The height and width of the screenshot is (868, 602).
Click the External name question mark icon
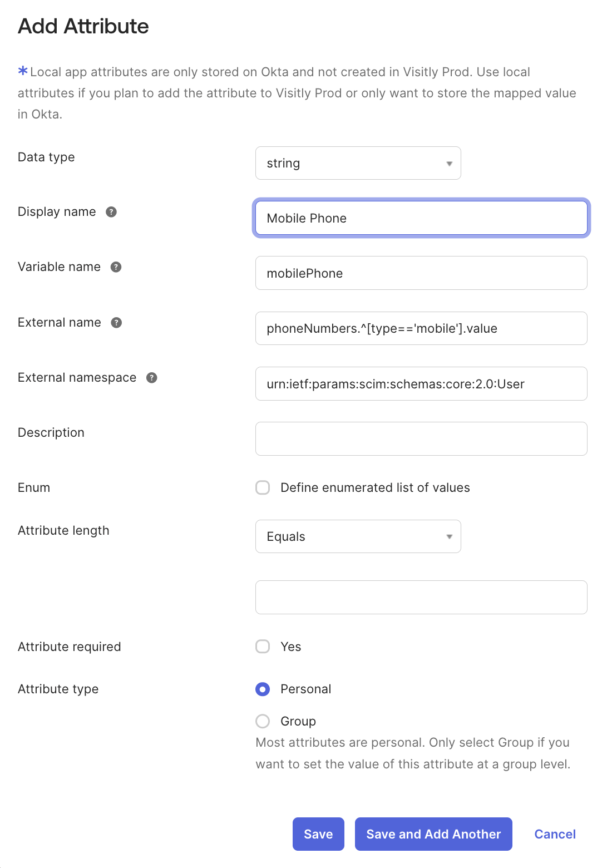tap(116, 323)
